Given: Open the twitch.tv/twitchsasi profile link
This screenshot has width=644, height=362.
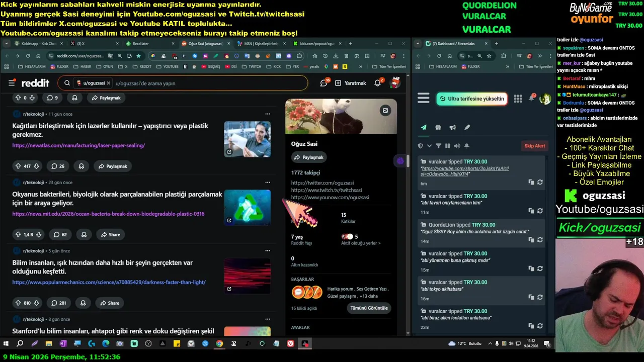Looking at the screenshot, I should click(x=327, y=190).
